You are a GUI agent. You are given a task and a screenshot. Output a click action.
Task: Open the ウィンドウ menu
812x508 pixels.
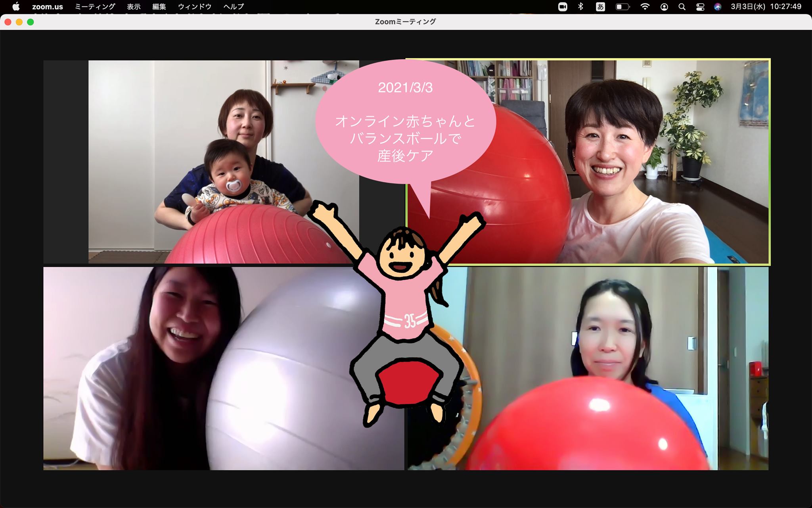(x=195, y=7)
